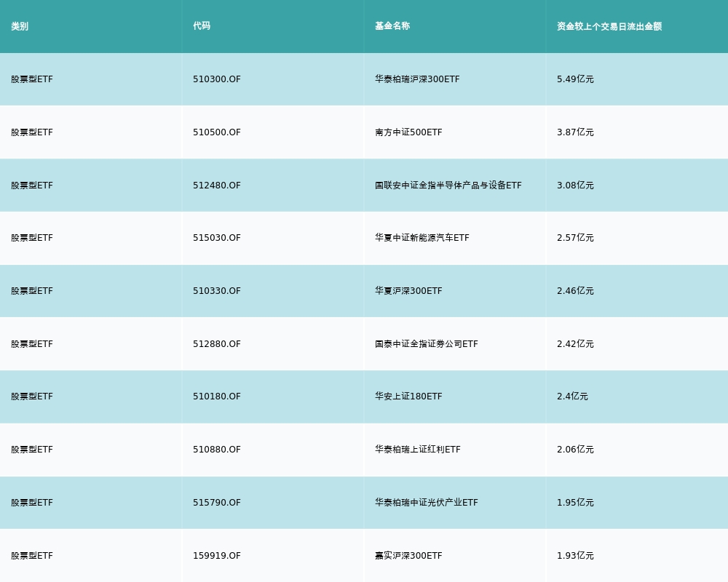Click fund name 华夏中证新能源汽车ETF

tap(422, 238)
